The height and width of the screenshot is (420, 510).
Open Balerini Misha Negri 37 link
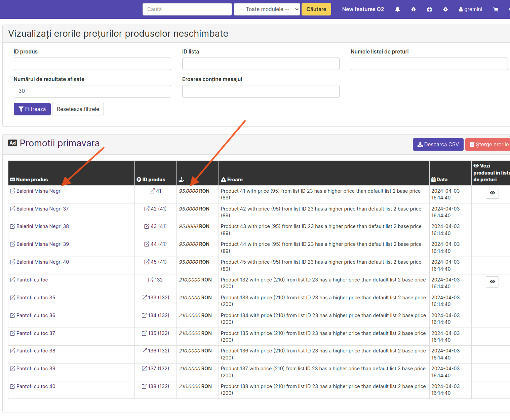tap(39, 209)
